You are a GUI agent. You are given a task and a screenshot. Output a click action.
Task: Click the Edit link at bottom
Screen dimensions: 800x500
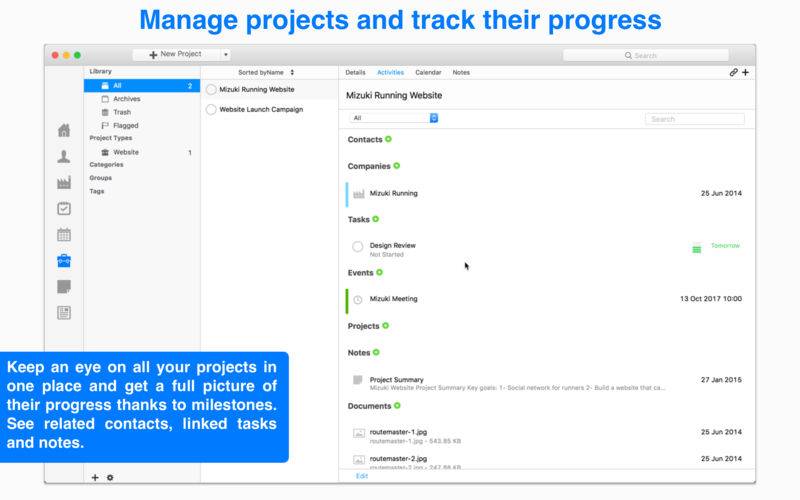[x=362, y=476]
